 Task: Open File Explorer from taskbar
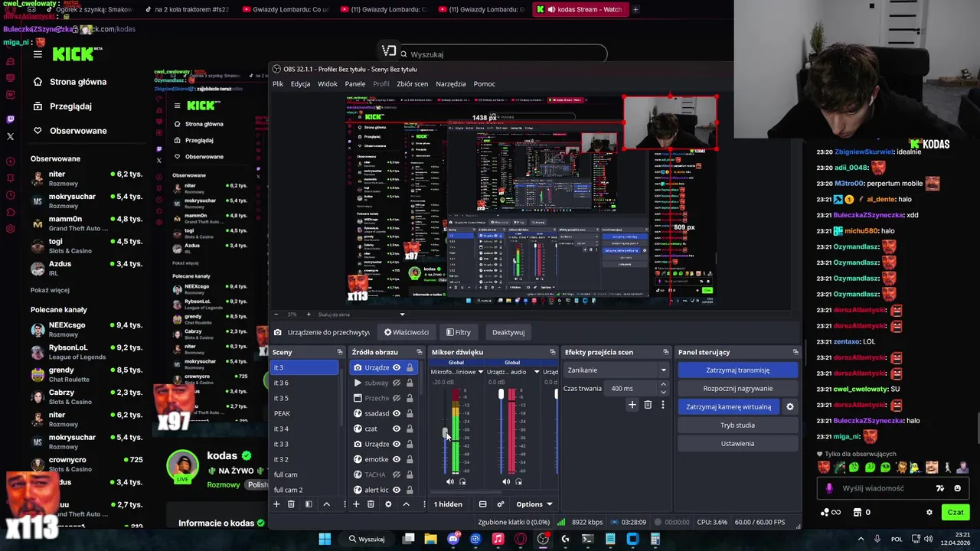[x=431, y=539]
